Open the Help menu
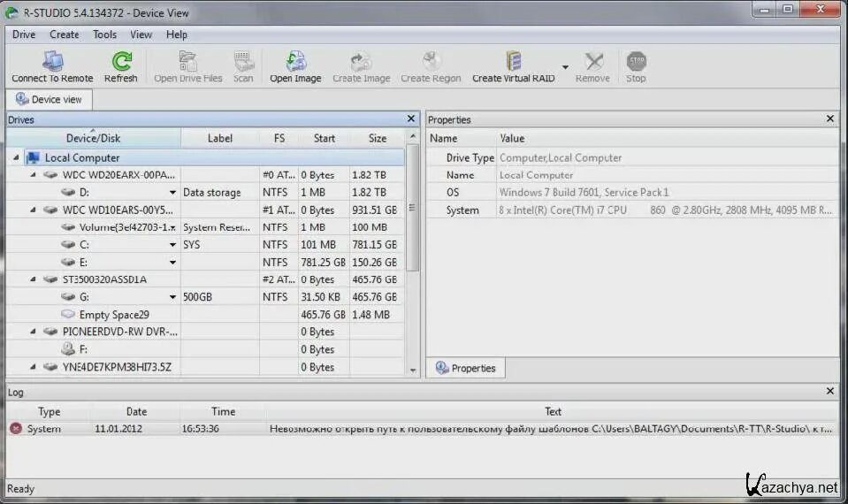The image size is (848, 504). (176, 34)
